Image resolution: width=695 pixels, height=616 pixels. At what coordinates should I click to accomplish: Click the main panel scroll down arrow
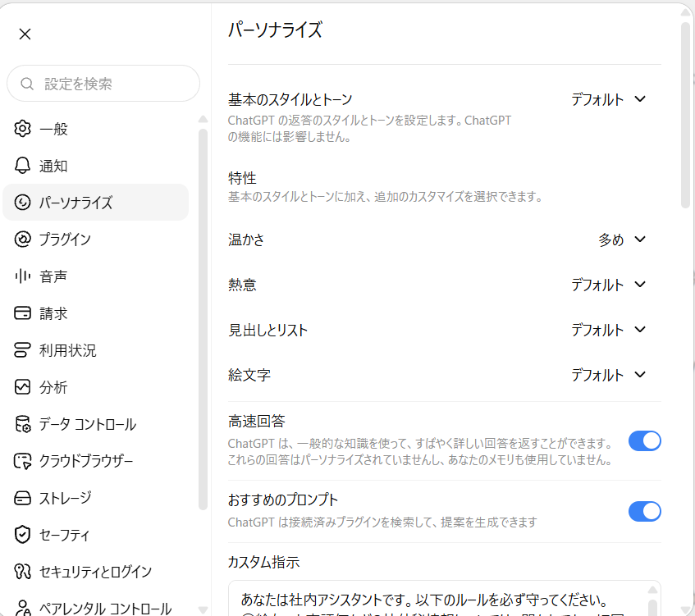pos(685,610)
